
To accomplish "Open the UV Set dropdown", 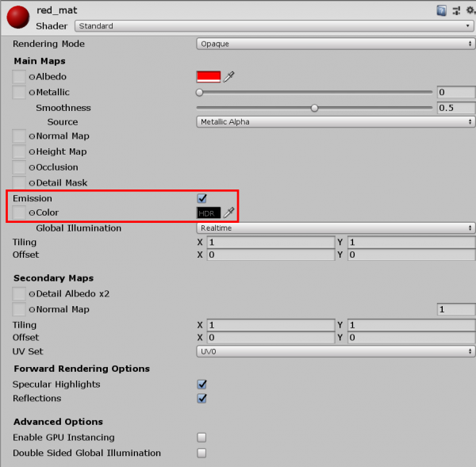I will (335, 350).
